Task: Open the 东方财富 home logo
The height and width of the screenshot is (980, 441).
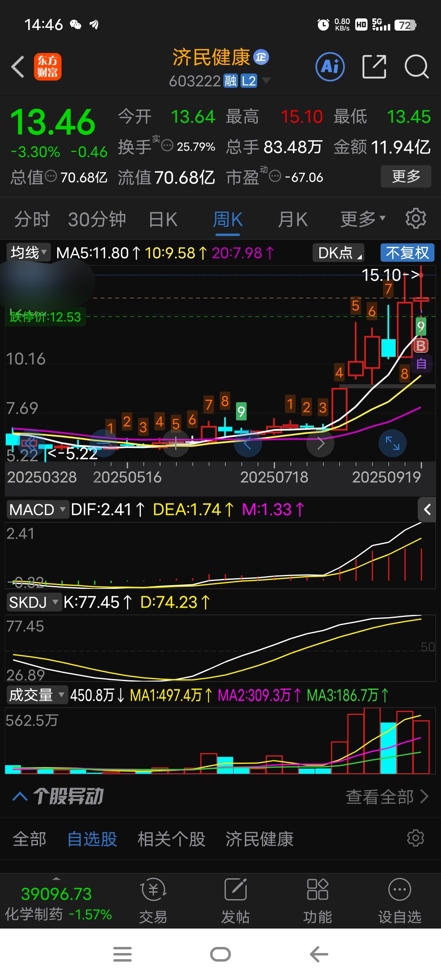Action: (47, 67)
